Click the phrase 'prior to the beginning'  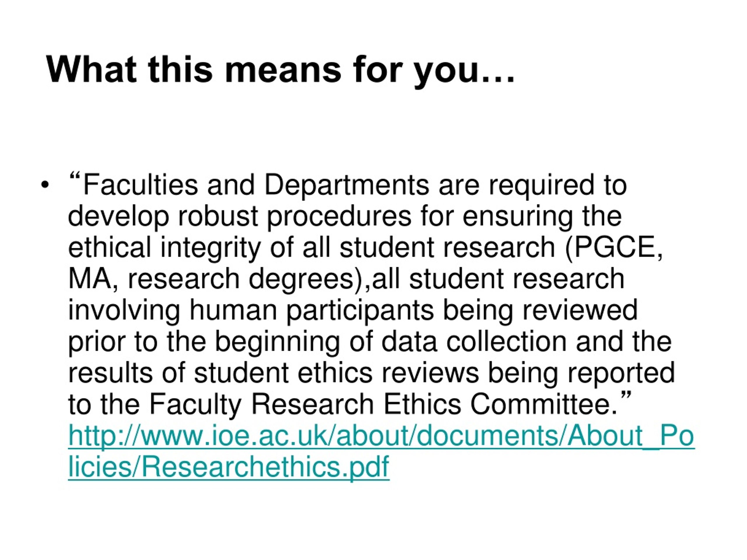pyautogui.click(x=204, y=342)
